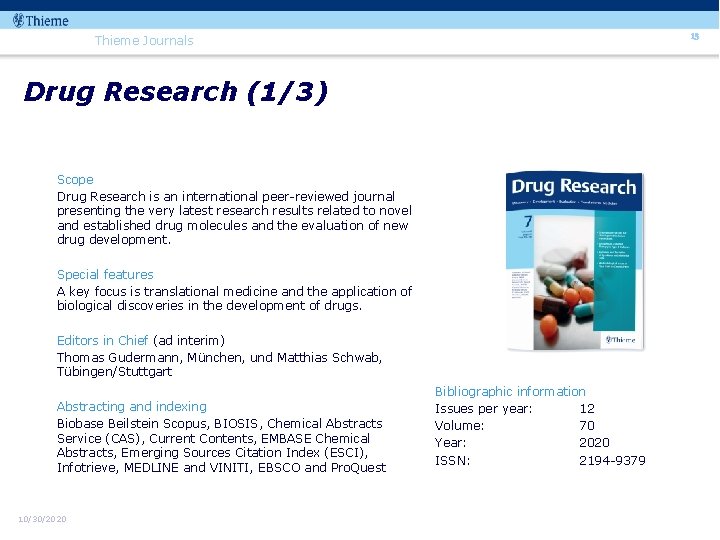Image resolution: width=720 pixels, height=540 pixels.
Task: Click the issue number 7 on the cover
Action: click(528, 222)
